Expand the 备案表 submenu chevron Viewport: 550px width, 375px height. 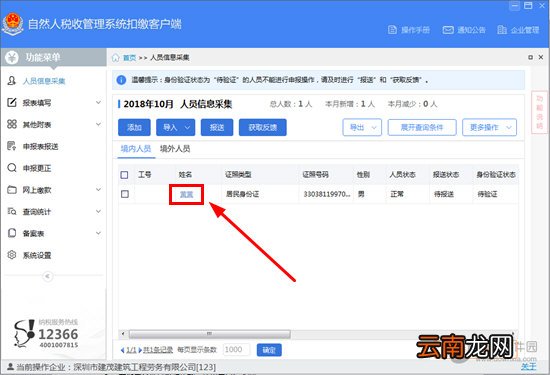[99, 233]
